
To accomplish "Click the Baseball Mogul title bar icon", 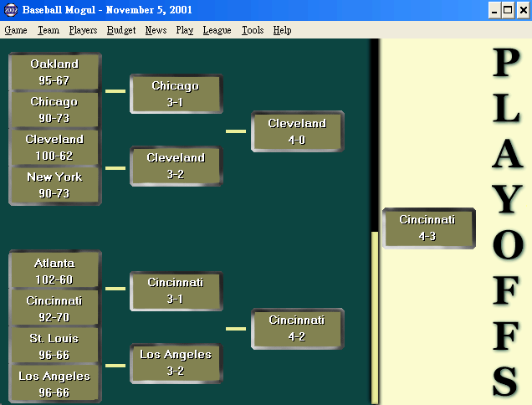I will click(11, 10).
